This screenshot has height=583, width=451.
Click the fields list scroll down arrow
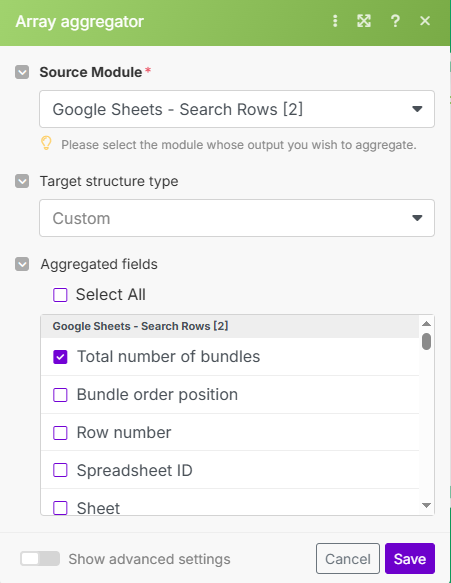point(426,505)
